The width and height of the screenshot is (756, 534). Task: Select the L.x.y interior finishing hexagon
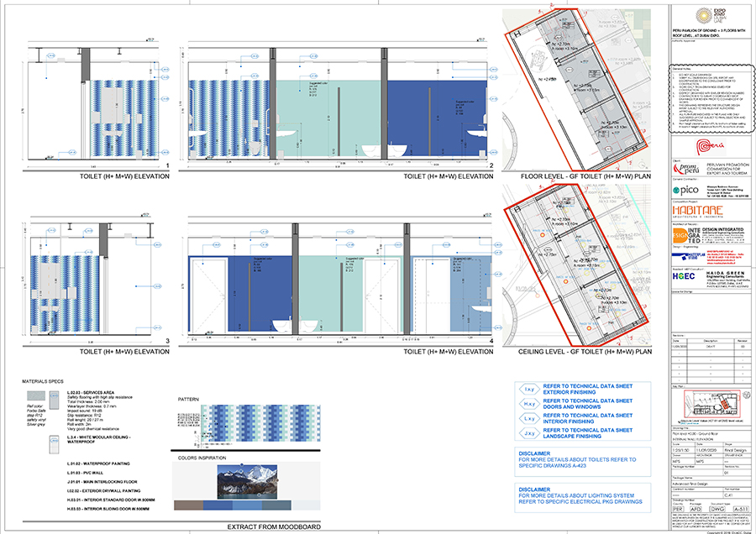click(529, 418)
